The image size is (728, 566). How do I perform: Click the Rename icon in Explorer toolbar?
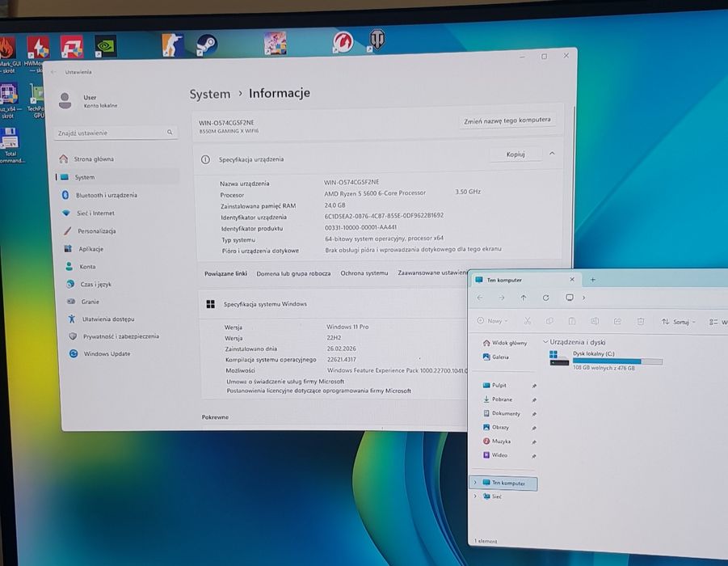coord(595,321)
